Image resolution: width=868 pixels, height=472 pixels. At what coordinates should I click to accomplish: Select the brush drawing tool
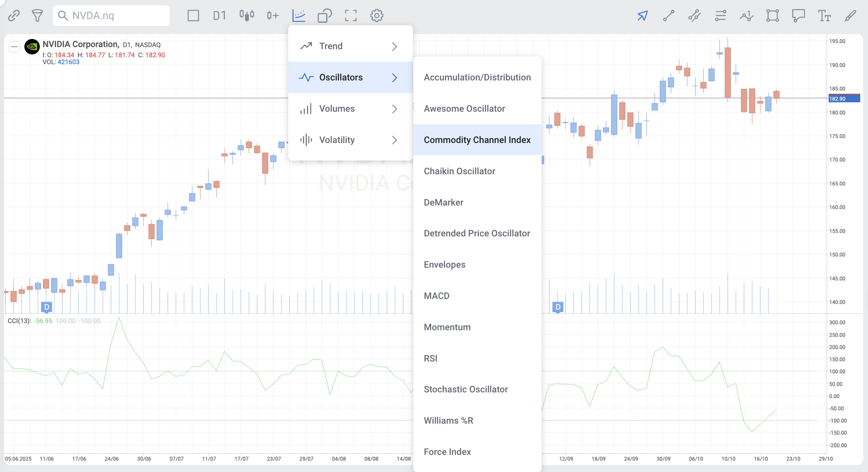tap(850, 16)
